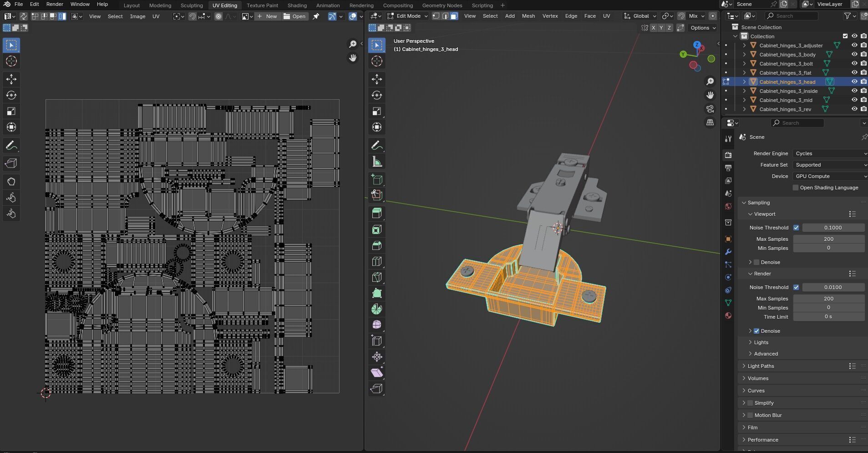
Task: Toggle camera view in 3D viewport
Action: 710,109
